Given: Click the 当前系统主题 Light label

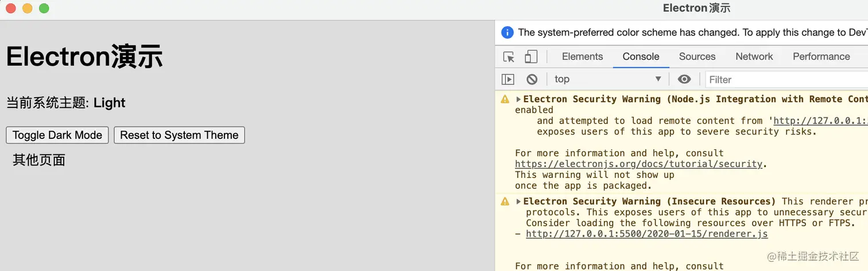Looking at the screenshot, I should coord(65,103).
